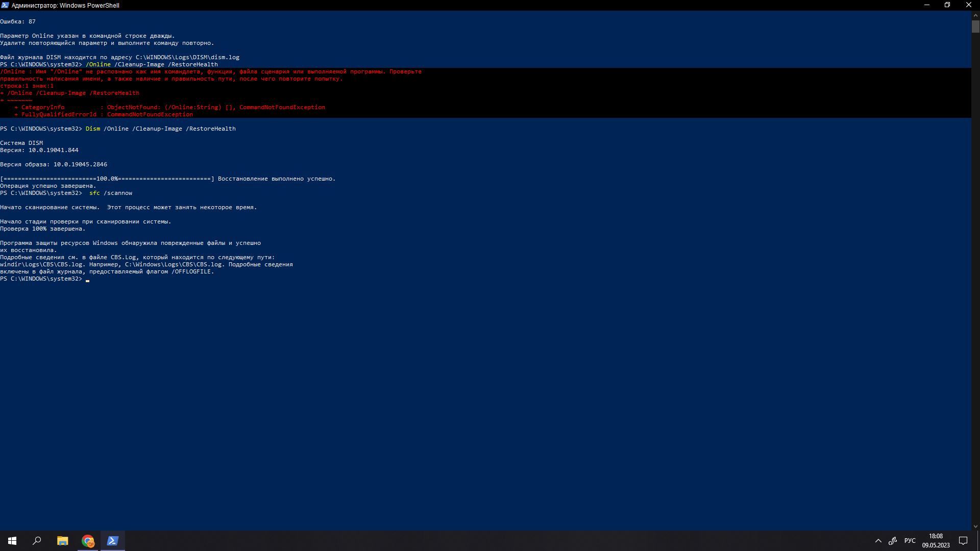Image resolution: width=980 pixels, height=551 pixels.
Task: Open the clock showing 18:08 and date
Action: point(936,541)
